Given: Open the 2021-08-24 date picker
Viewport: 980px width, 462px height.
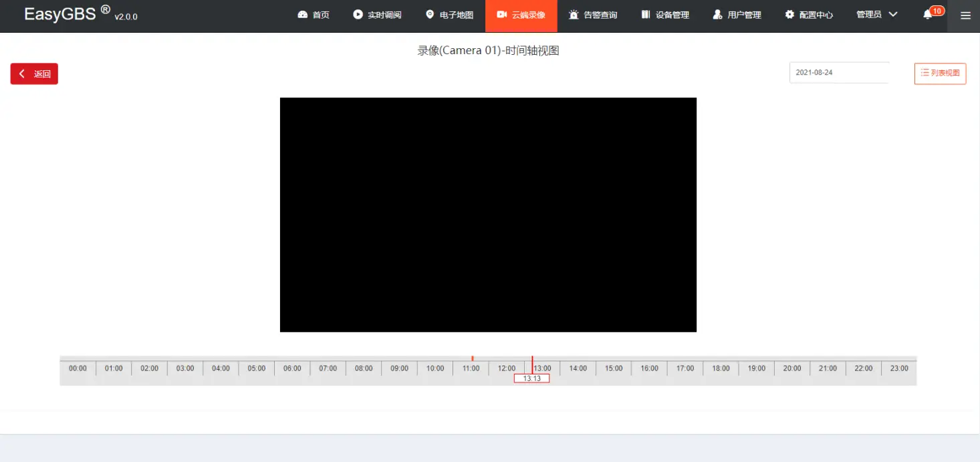Looking at the screenshot, I should click(839, 73).
